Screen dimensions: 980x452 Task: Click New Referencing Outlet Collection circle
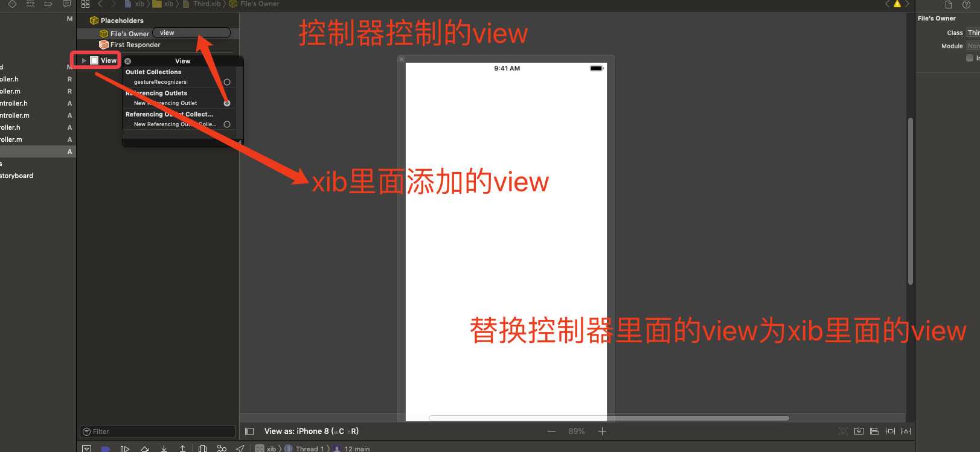coord(227,124)
